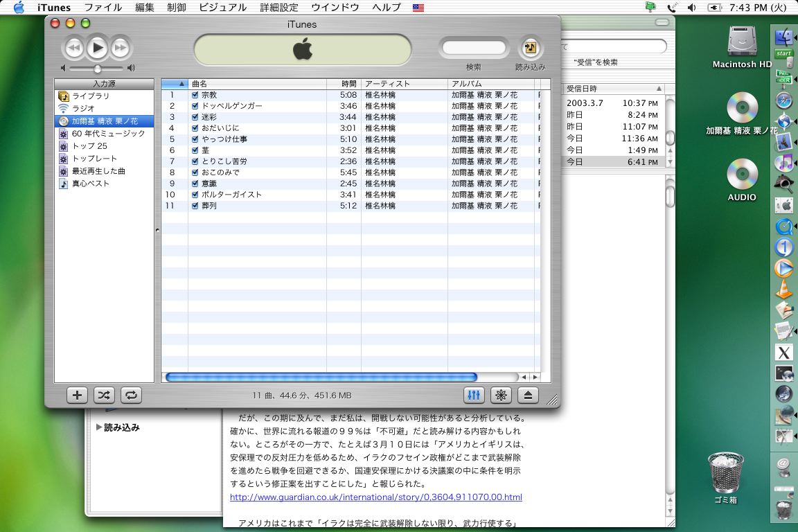This screenshot has width=798, height=532.
Task: Open the ゴミ箱 trash desktop icon
Action: click(x=726, y=477)
